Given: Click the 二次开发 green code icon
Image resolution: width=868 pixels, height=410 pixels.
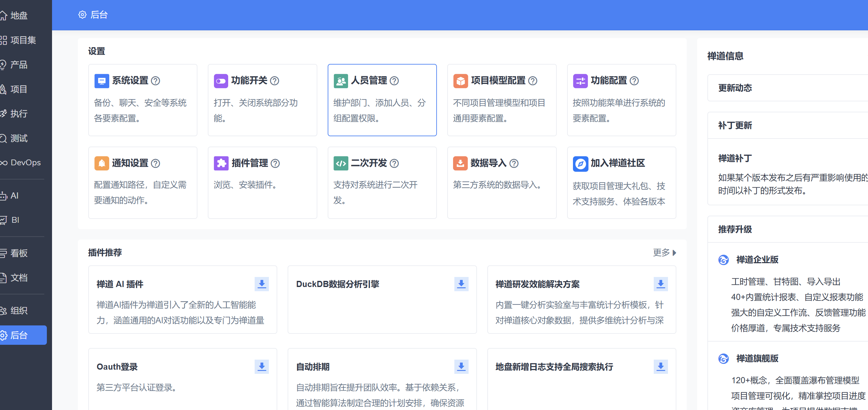Looking at the screenshot, I should 340,163.
